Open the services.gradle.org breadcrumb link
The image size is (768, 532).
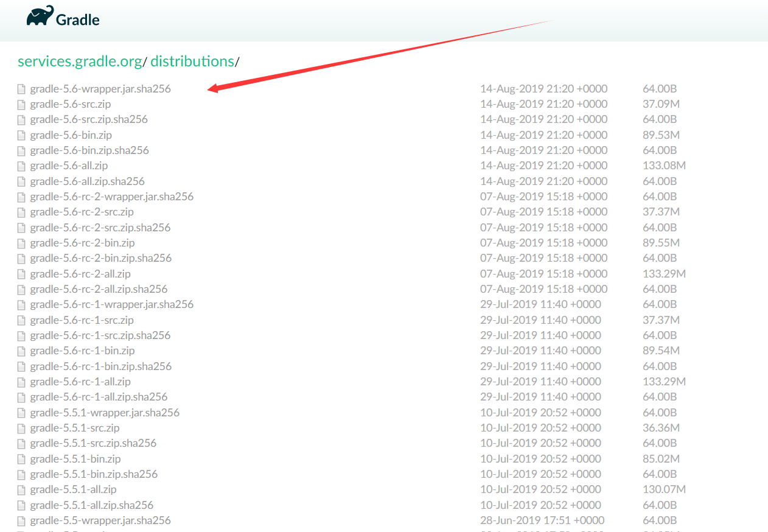(80, 61)
